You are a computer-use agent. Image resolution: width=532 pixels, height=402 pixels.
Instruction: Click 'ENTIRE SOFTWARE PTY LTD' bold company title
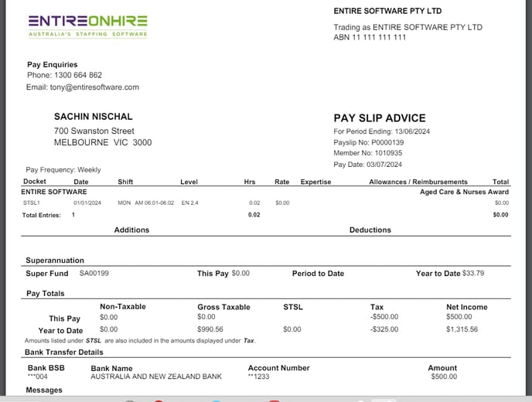(388, 11)
